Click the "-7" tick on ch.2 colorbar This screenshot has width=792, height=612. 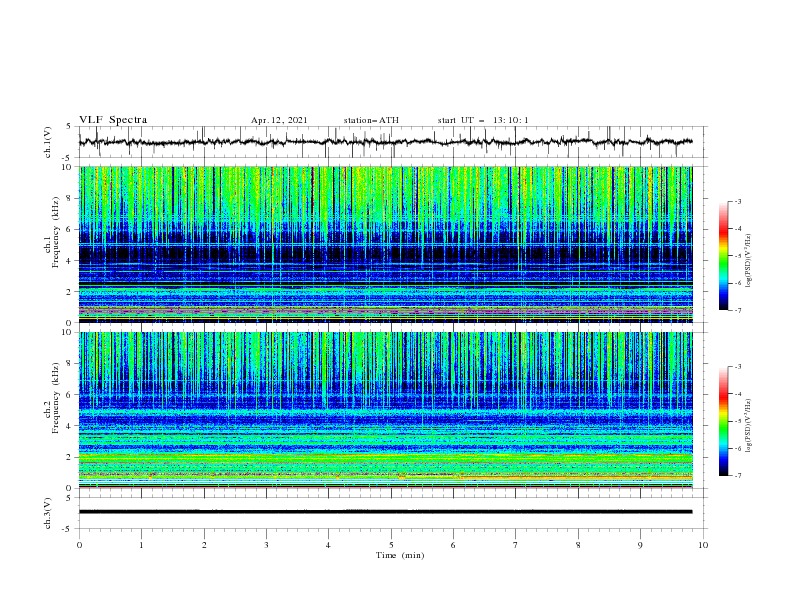(x=738, y=475)
